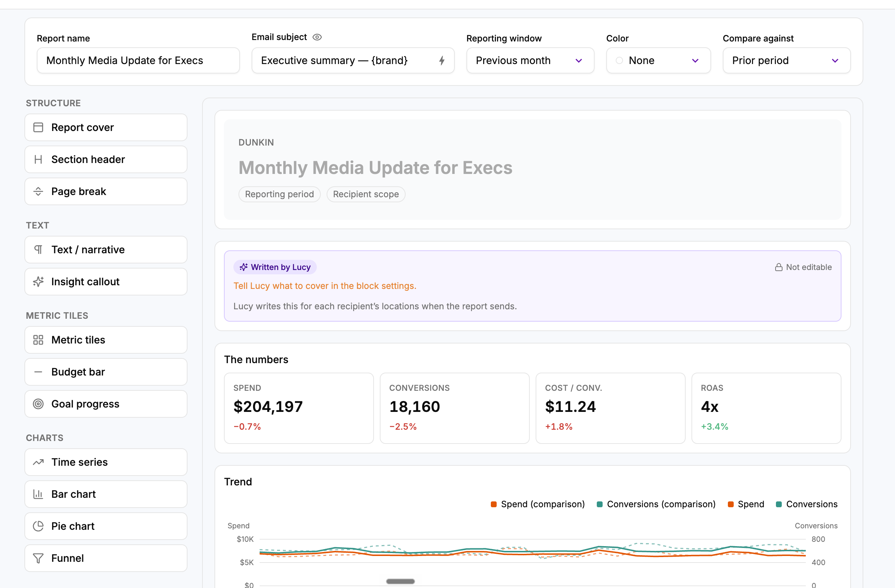The width and height of the screenshot is (895, 588).
Task: Toggle the Conversions legend series
Action: point(807,504)
